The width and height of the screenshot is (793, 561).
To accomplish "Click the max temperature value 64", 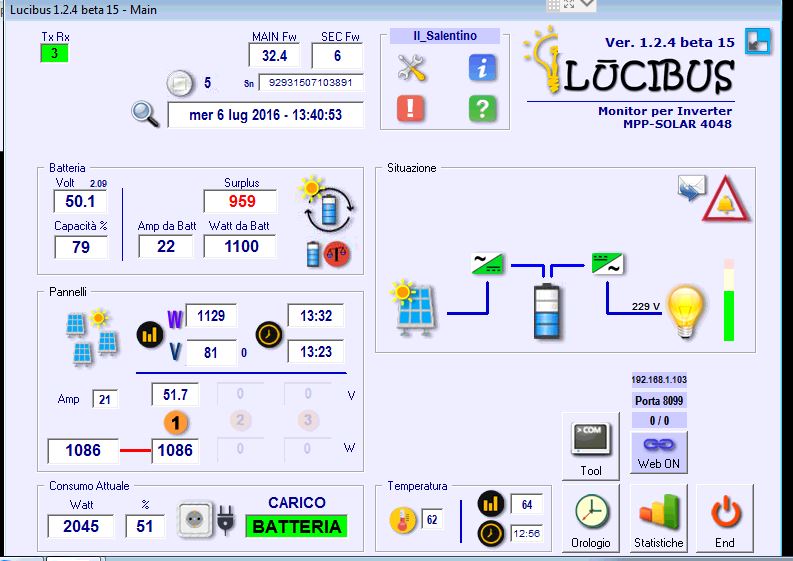I will (526, 505).
